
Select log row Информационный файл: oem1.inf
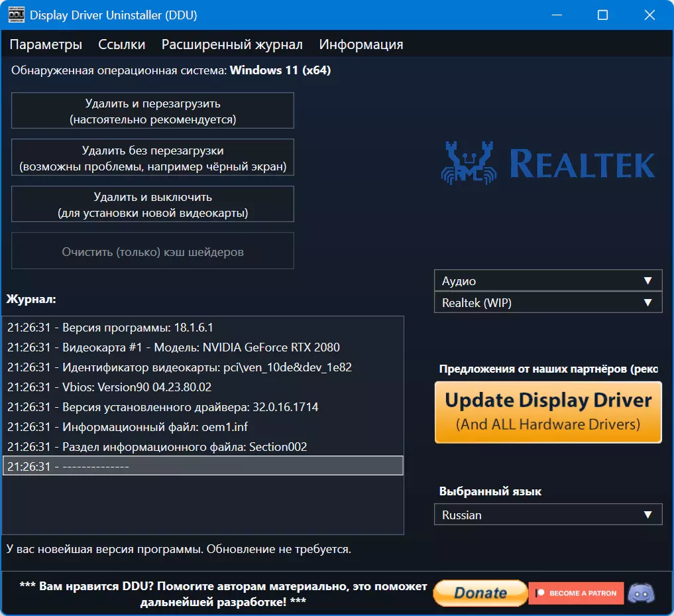click(203, 427)
